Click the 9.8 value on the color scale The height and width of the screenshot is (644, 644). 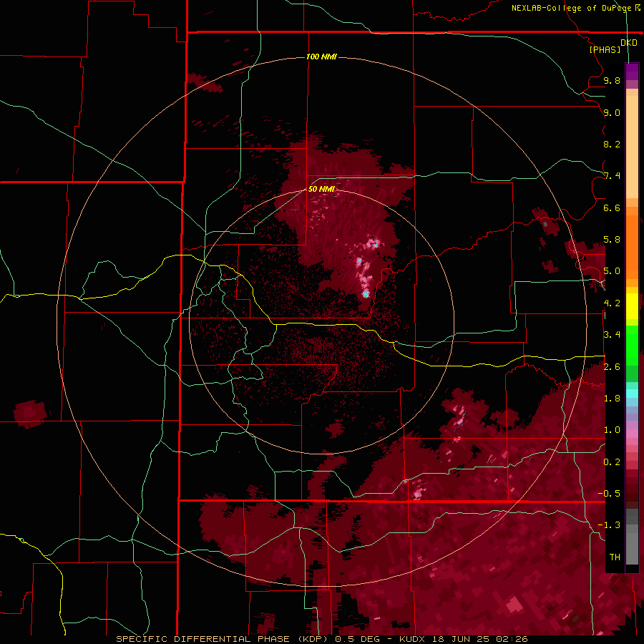click(612, 80)
